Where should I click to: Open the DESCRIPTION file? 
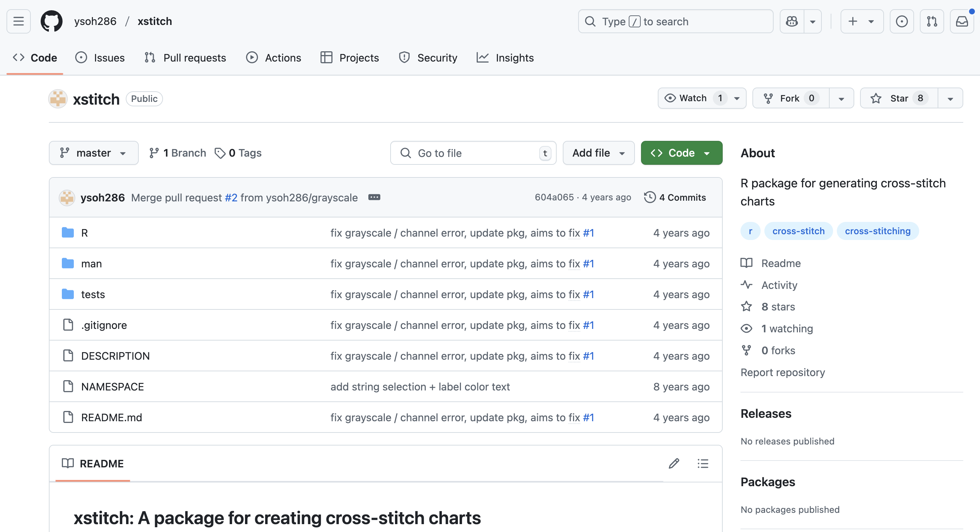(x=115, y=356)
